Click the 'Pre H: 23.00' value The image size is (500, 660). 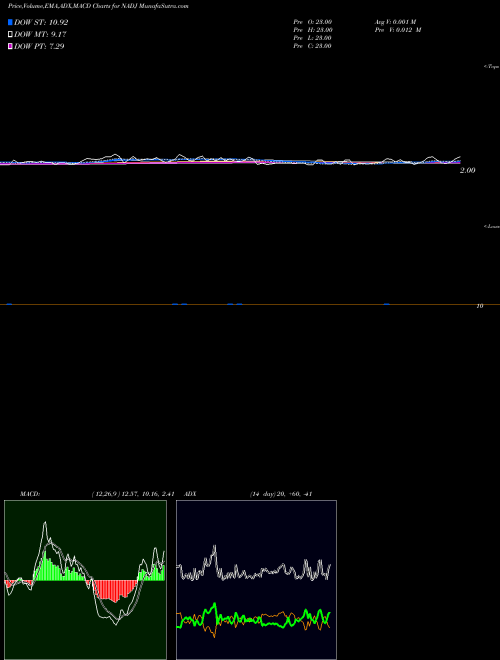click(313, 30)
